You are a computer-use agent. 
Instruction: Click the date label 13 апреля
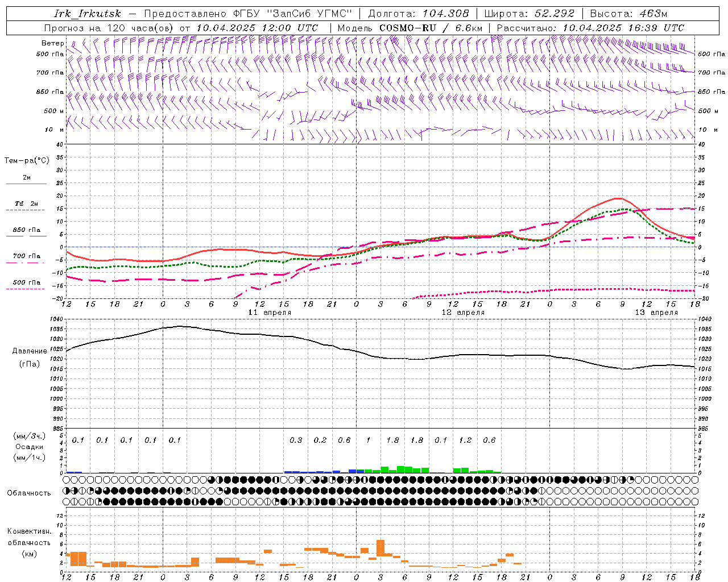point(656,313)
